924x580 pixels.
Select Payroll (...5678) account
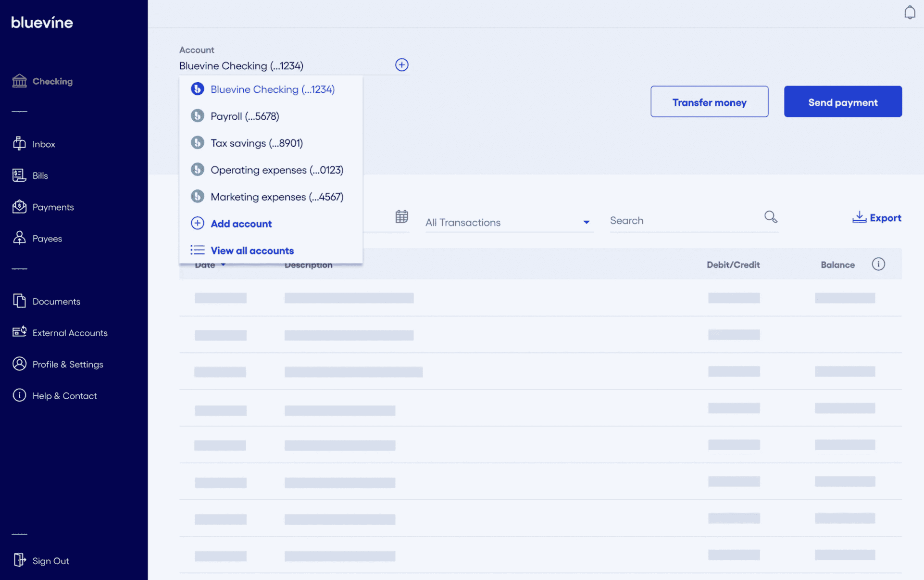245,116
